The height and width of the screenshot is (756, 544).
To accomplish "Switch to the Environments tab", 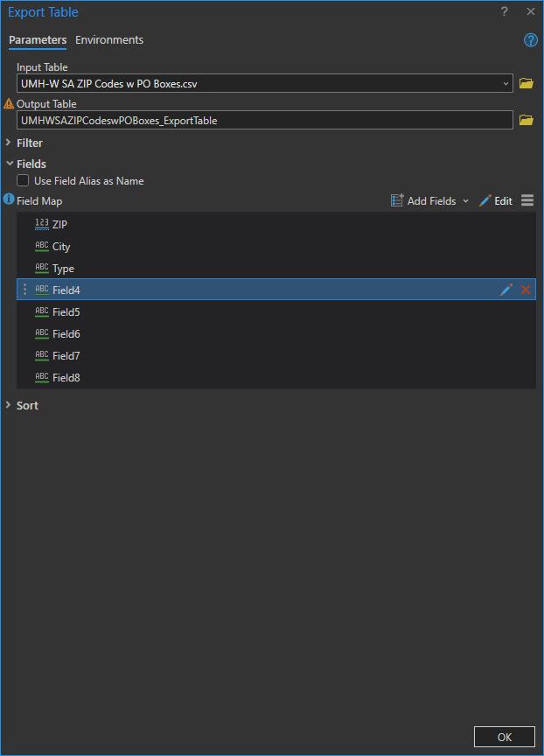I will pyautogui.click(x=109, y=40).
